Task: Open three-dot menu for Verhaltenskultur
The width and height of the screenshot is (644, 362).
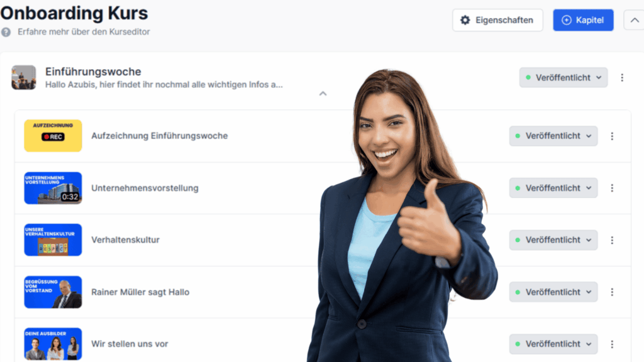Action: 612,240
